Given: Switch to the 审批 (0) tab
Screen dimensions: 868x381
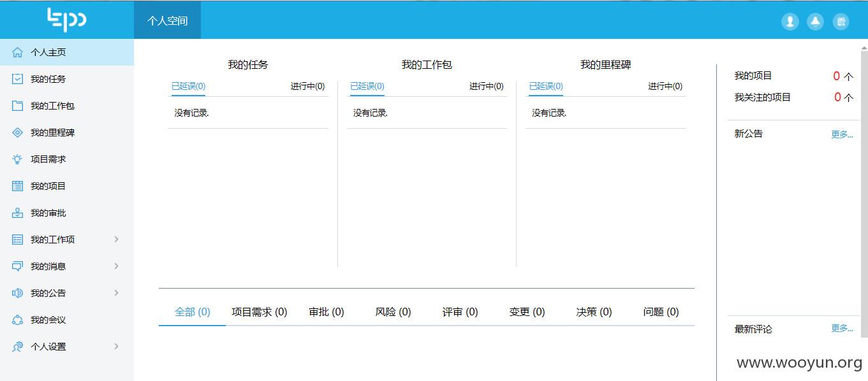Looking at the screenshot, I should (x=326, y=312).
